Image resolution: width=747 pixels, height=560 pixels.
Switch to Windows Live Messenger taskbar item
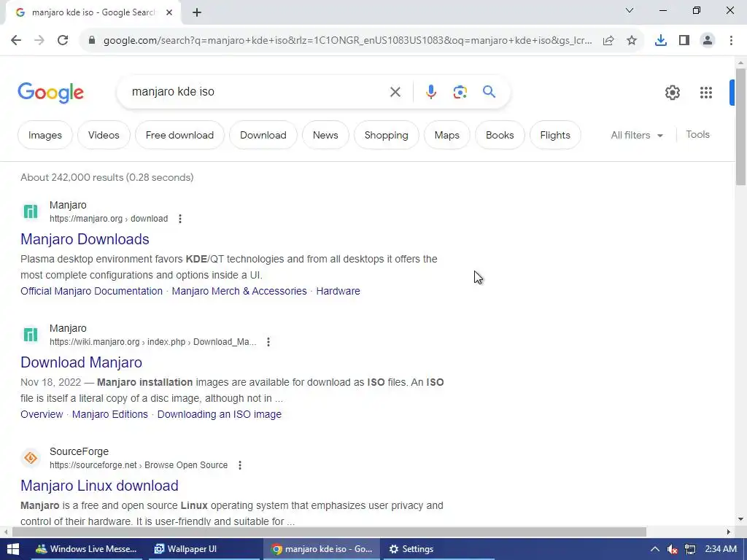[87, 549]
